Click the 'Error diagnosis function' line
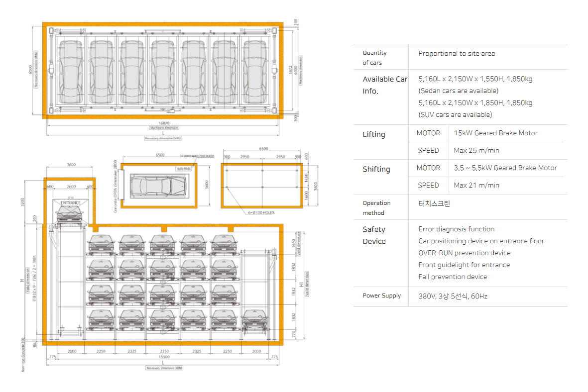This screenshot has width=588, height=392. coord(456,229)
